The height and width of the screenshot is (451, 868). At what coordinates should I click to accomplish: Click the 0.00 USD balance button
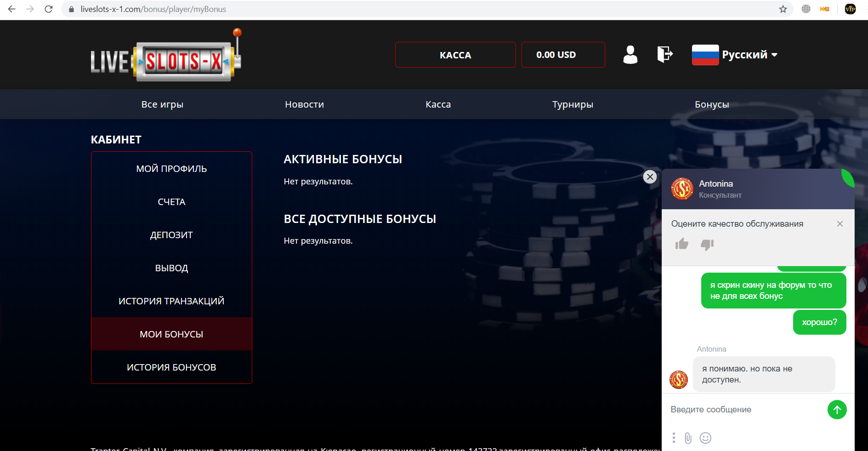click(563, 55)
